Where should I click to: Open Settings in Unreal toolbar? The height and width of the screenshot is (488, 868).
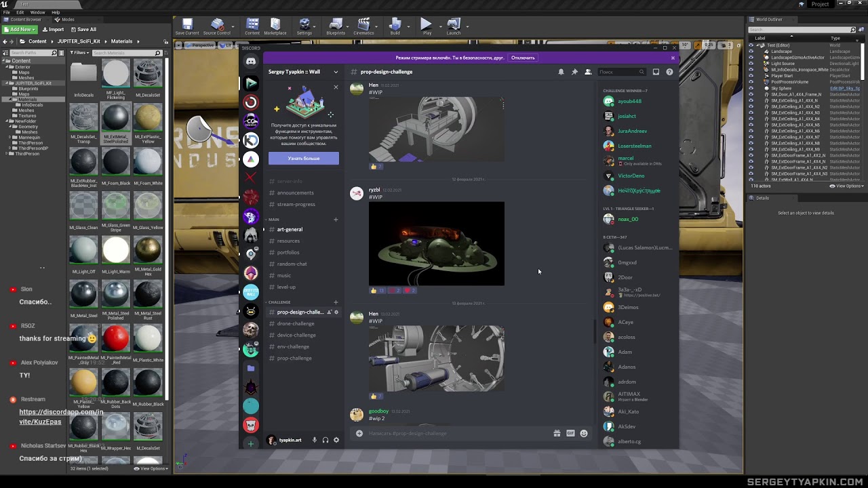click(x=304, y=26)
